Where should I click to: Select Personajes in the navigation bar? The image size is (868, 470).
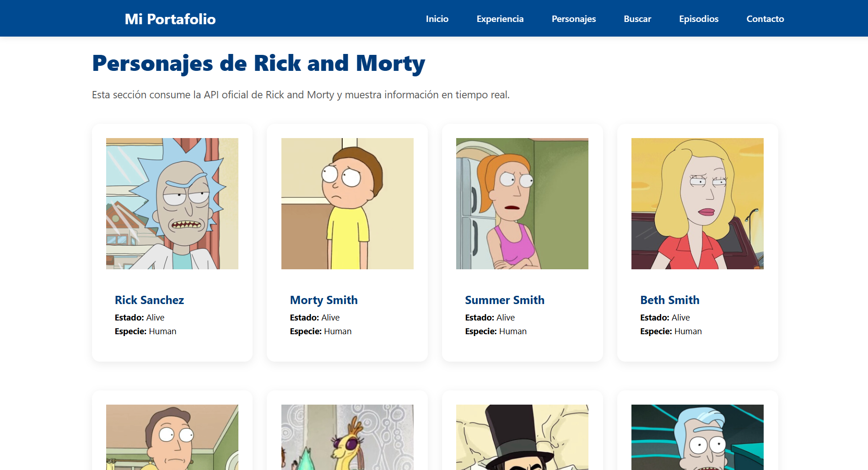(573, 19)
